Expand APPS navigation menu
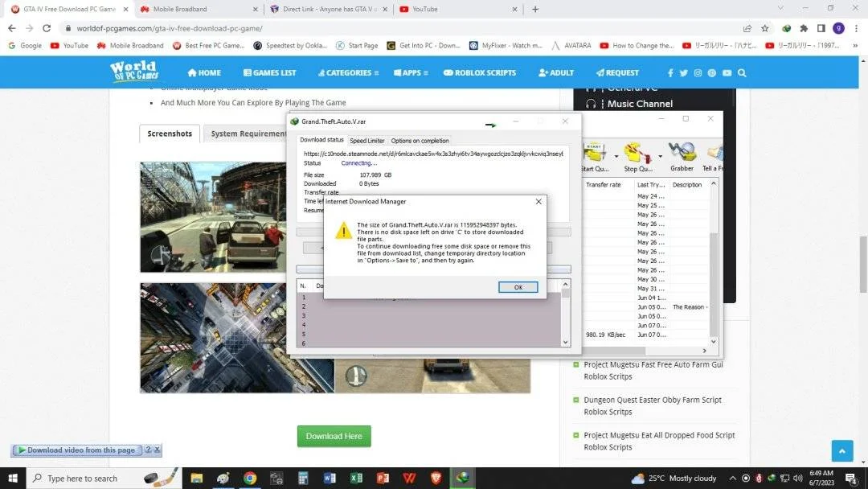This screenshot has width=868, height=489. pyautogui.click(x=411, y=72)
